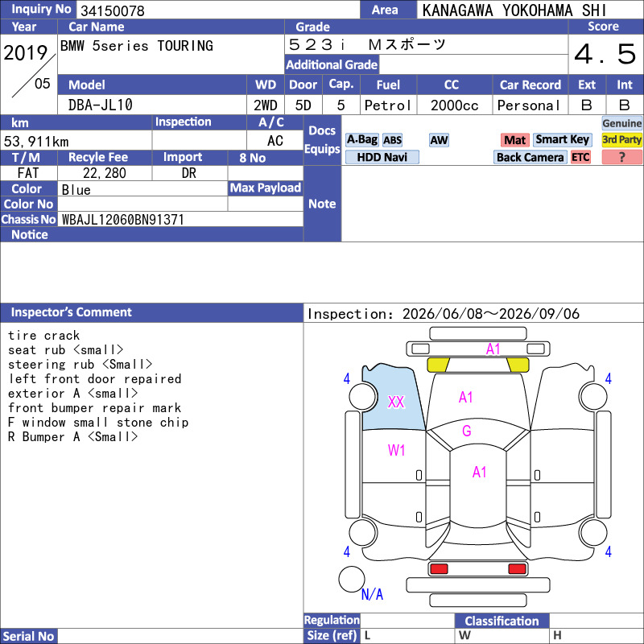This screenshot has width=644, height=644.
Task: Select the AW equipment badge
Action: coord(439,140)
